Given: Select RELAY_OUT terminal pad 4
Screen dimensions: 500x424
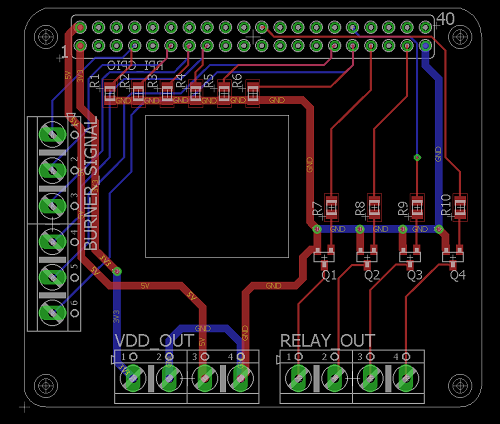Looking at the screenshot, I should 406,378.
